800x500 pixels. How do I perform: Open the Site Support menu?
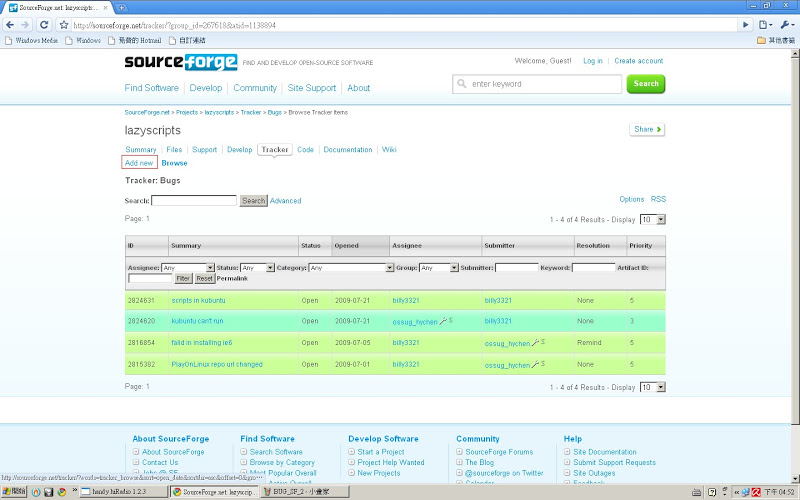pyautogui.click(x=312, y=88)
